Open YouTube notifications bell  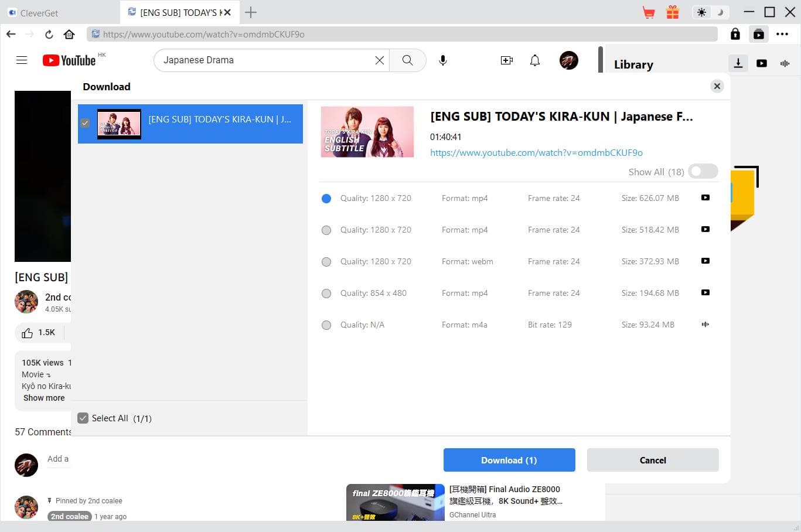point(534,60)
